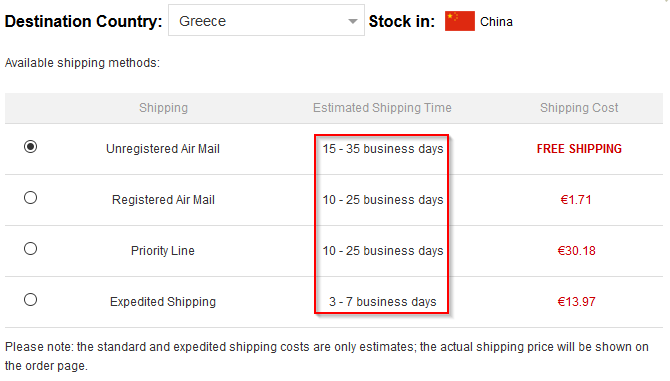Click the €1.71 shipping cost
The image size is (670, 381).
point(576,199)
